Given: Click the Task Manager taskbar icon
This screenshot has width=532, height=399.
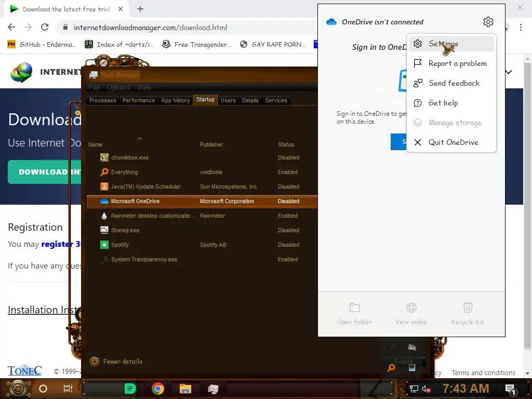Looking at the screenshot, I should point(213,389).
